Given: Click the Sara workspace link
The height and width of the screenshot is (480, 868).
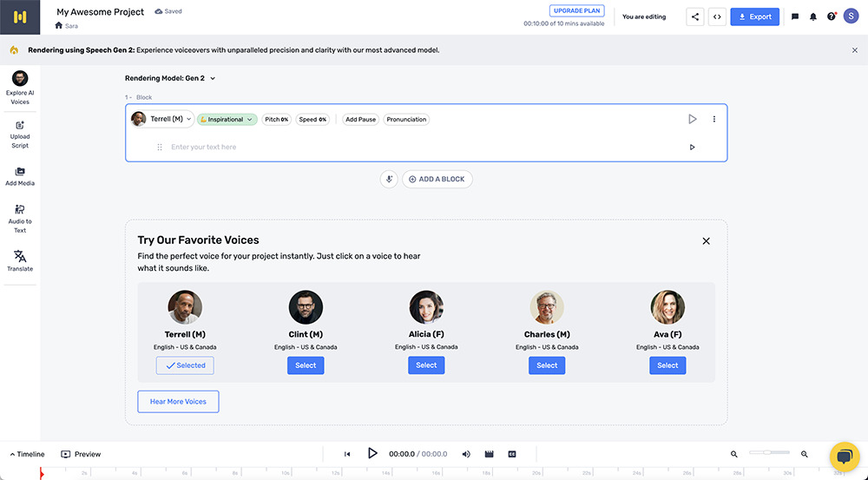Looking at the screenshot, I should click(71, 26).
